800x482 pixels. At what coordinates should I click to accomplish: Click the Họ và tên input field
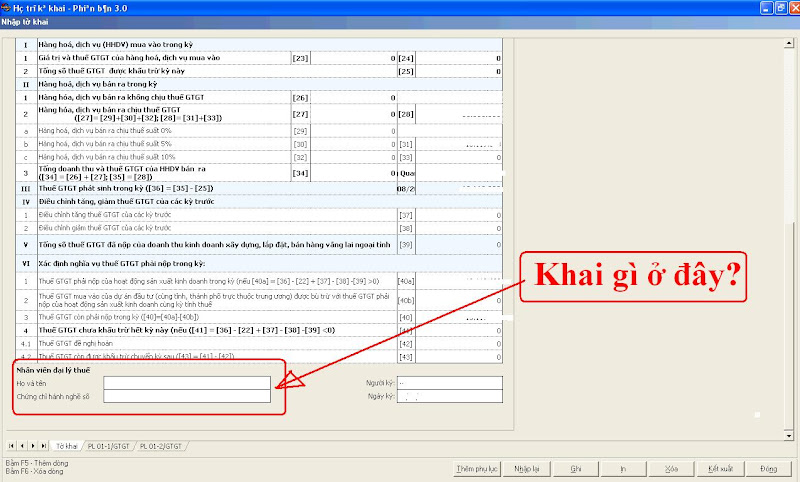(x=186, y=382)
